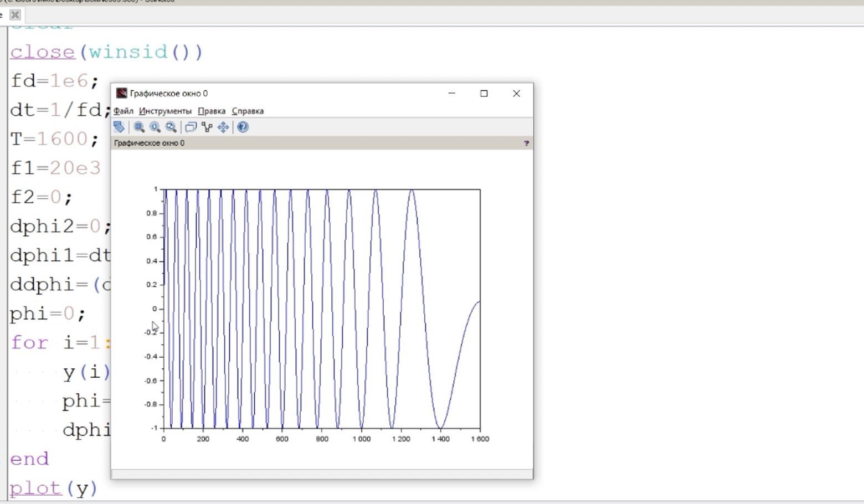Open the Правка menu
864x504 pixels.
click(212, 111)
